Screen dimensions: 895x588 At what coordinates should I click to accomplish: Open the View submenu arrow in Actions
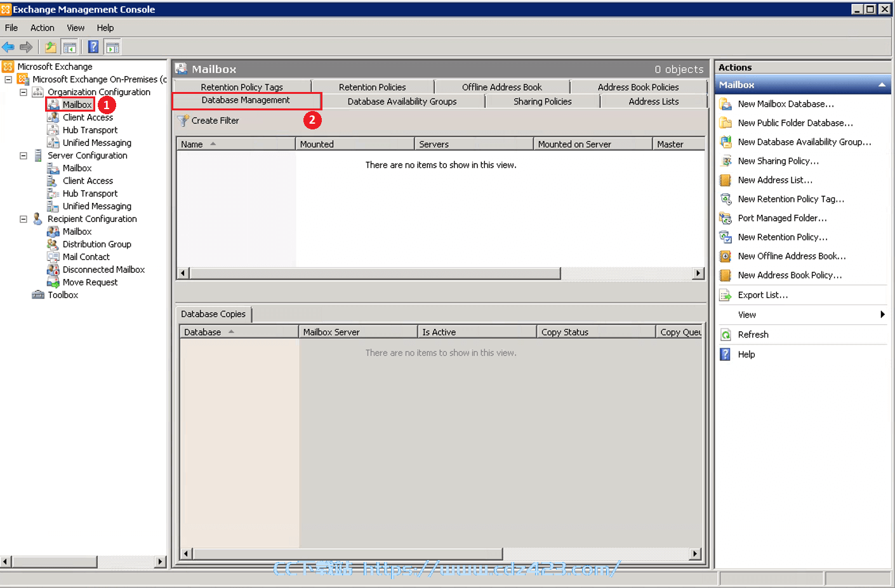pos(882,315)
